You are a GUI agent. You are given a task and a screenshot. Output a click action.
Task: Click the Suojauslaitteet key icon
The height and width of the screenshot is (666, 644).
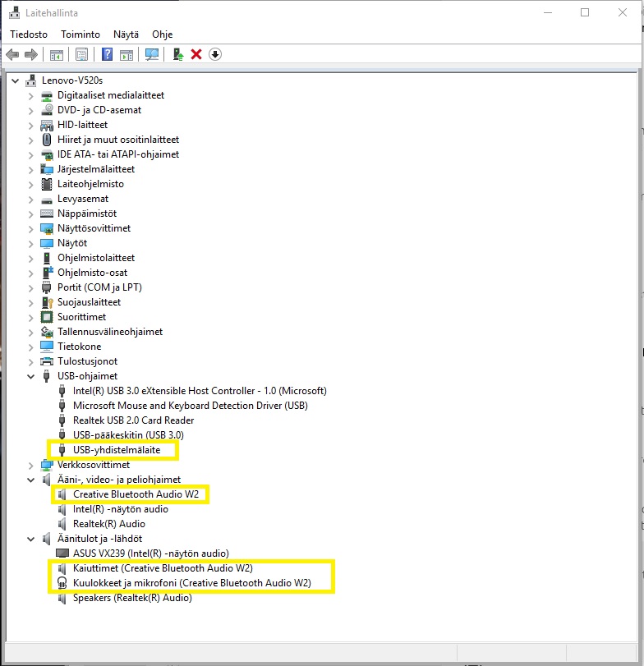(x=47, y=302)
